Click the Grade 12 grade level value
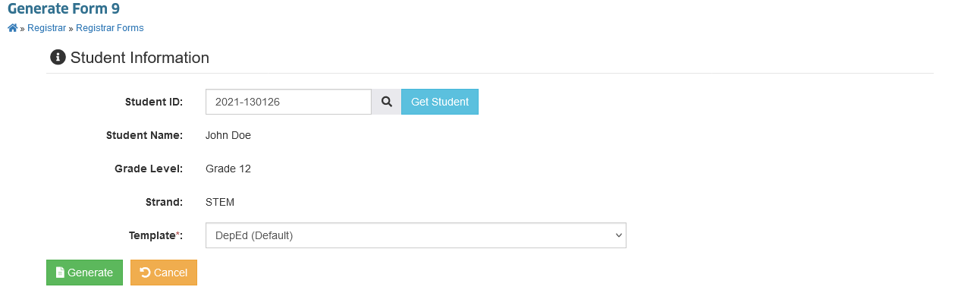The image size is (980, 290). coord(228,169)
